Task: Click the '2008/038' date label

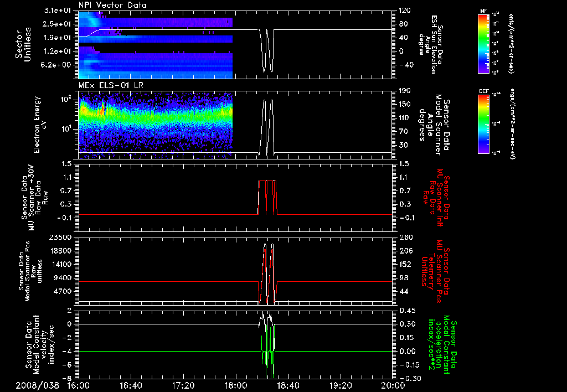Action: pyautogui.click(x=37, y=385)
